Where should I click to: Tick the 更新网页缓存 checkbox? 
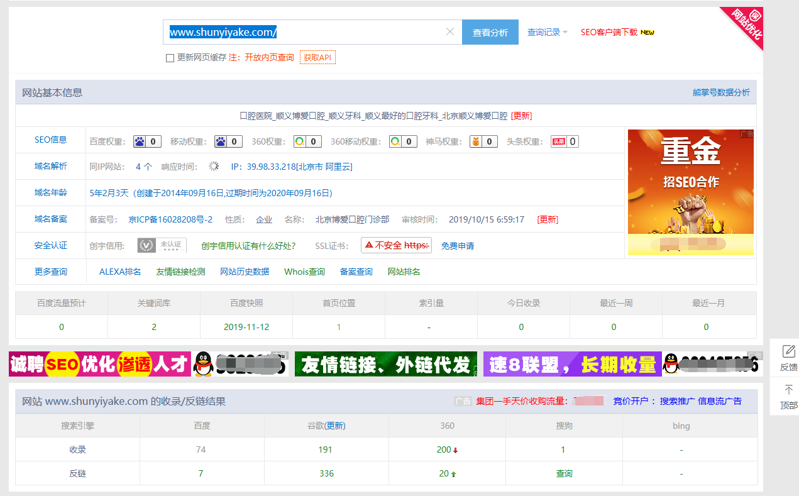click(170, 58)
